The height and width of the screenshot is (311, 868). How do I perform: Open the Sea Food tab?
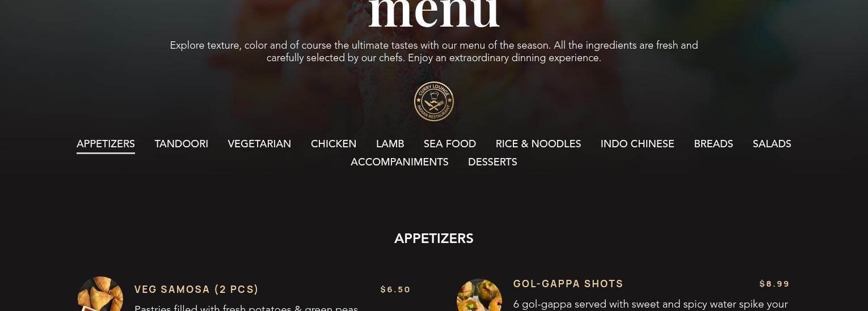click(450, 144)
